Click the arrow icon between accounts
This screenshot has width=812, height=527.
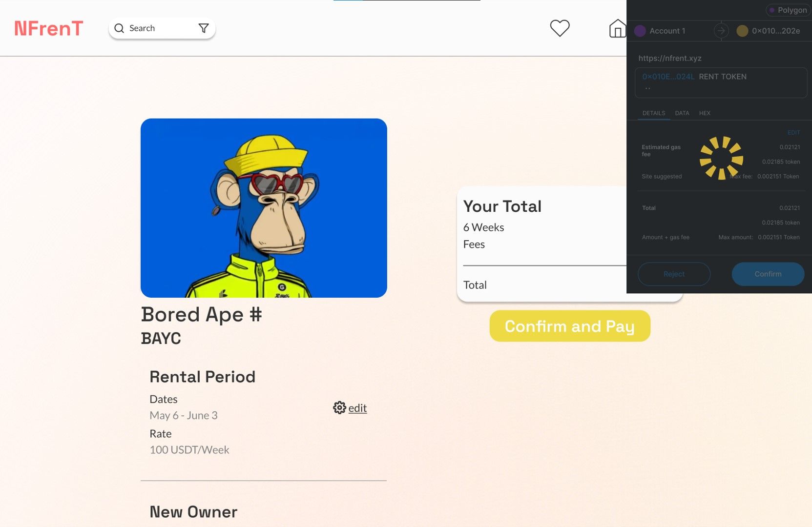(x=721, y=31)
